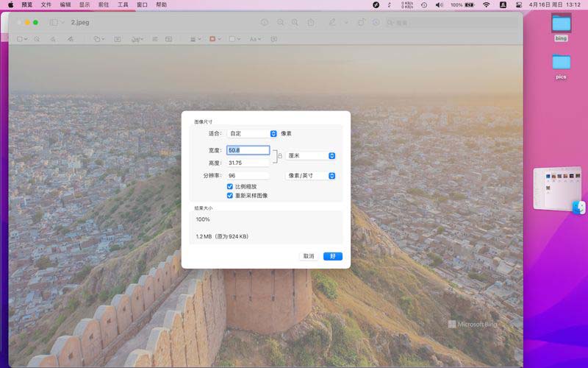Click the sidebar view icon
This screenshot has width=588, height=368.
point(54,22)
